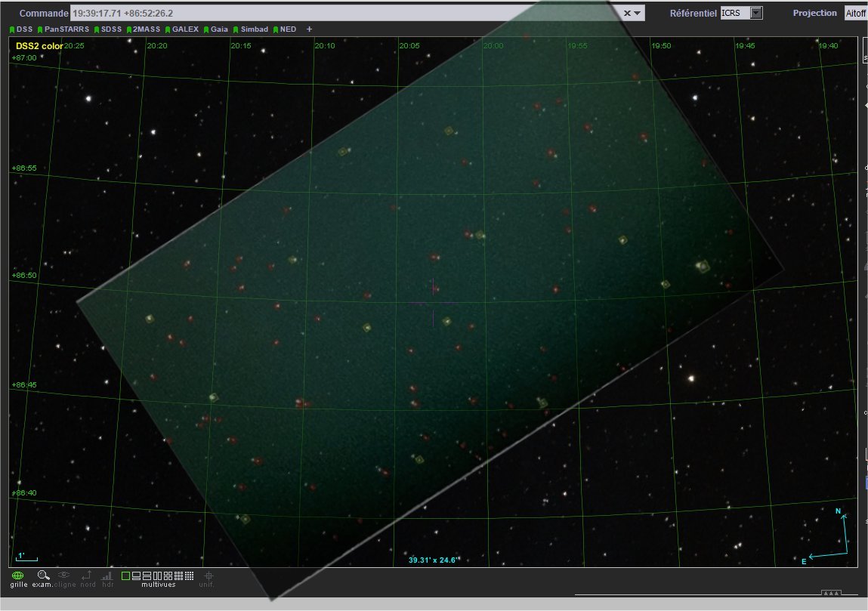
Task: Select the sixteen-panel multivues grid
Action: pyautogui.click(x=189, y=576)
